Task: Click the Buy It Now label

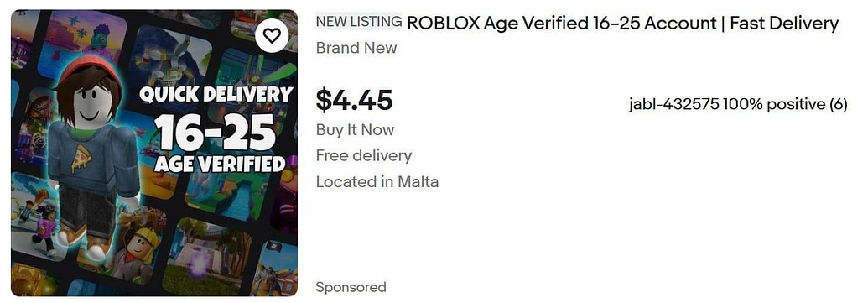Action: 355,130
